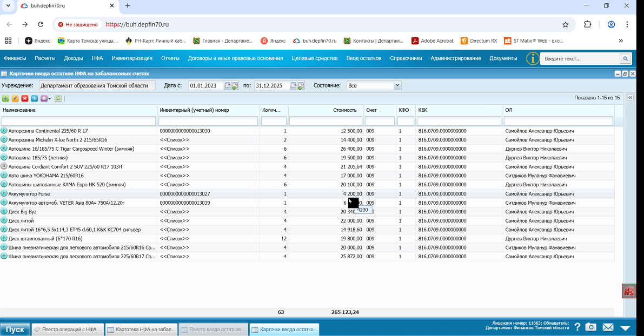This screenshot has height=336, width=644.
Task: Click the Наименование filter input field
Action: [x=78, y=121]
